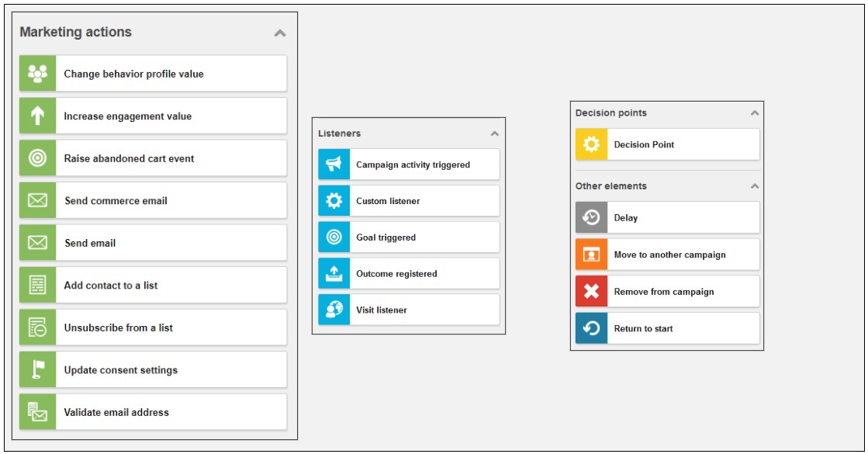This screenshot has width=868, height=454.
Task: Pick the Custom listener label
Action: coord(388,201)
